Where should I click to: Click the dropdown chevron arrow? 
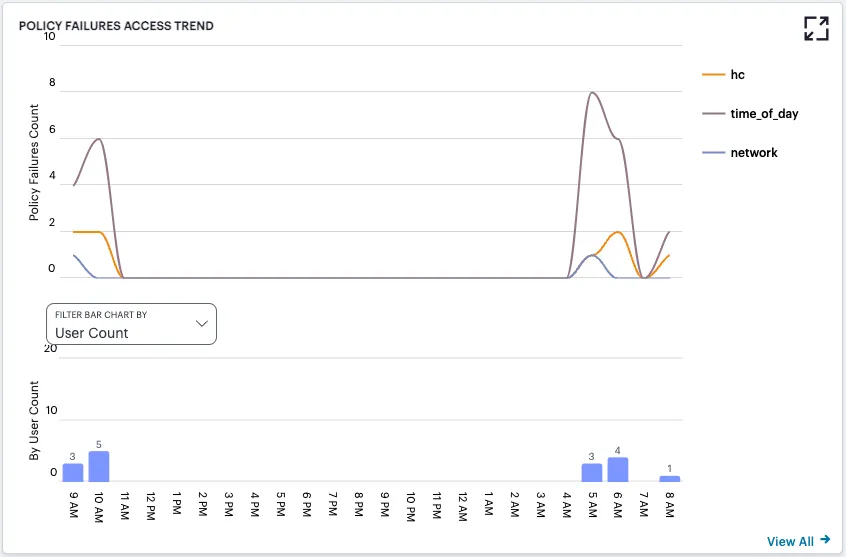[x=202, y=323]
